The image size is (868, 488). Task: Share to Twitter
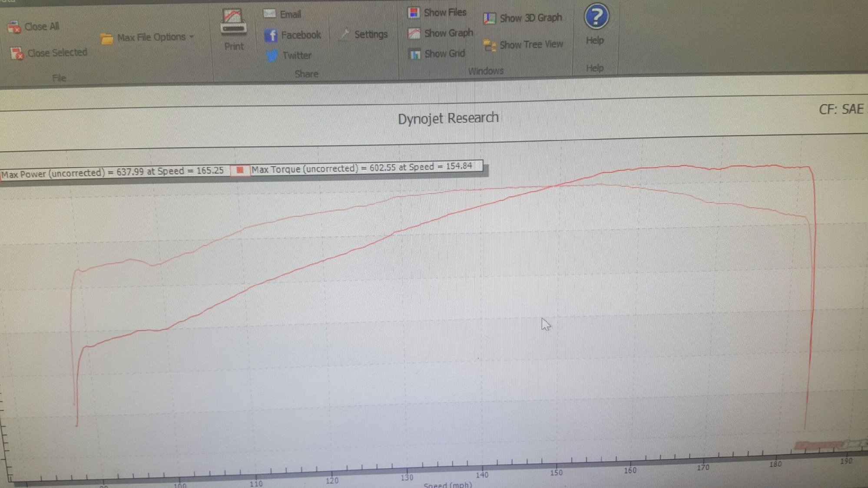[x=288, y=55]
